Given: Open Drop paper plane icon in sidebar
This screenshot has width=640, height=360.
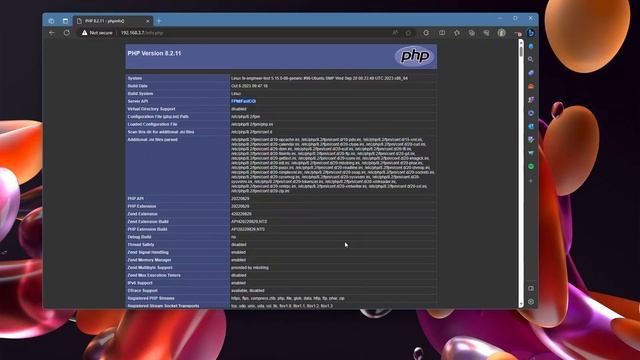Looking at the screenshot, I should click(531, 153).
